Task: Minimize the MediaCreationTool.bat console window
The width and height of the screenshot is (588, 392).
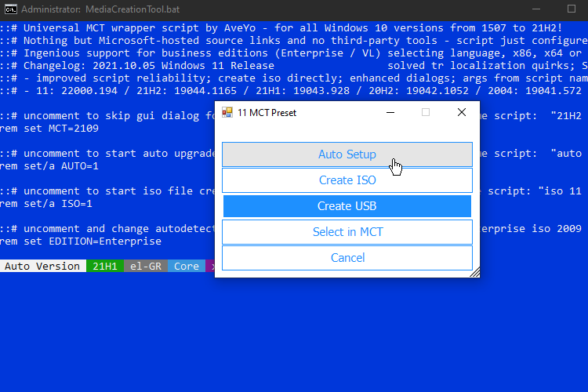Action: tap(536, 9)
